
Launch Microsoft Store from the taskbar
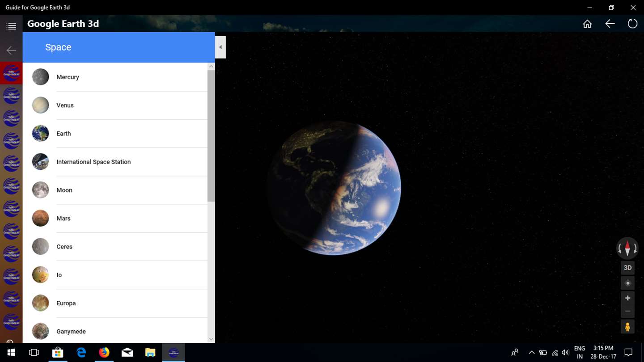58,353
